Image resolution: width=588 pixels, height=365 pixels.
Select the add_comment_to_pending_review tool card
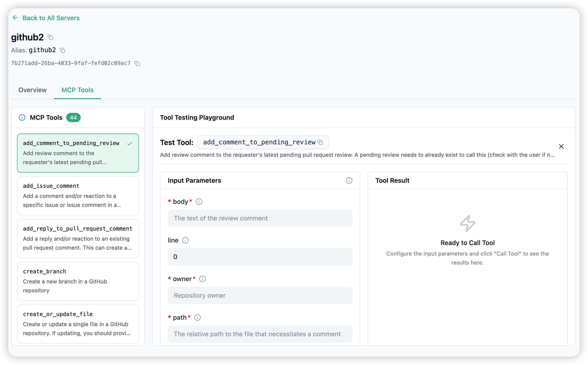coord(78,153)
